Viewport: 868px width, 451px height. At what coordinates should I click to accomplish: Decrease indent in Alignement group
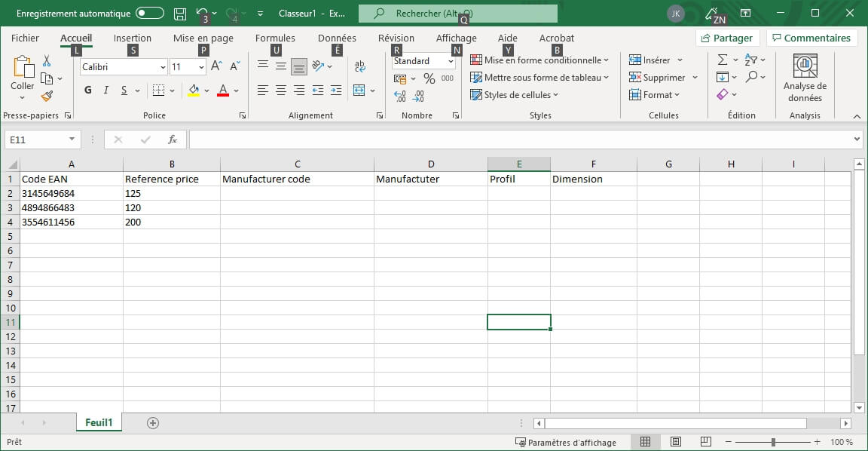pyautogui.click(x=318, y=91)
